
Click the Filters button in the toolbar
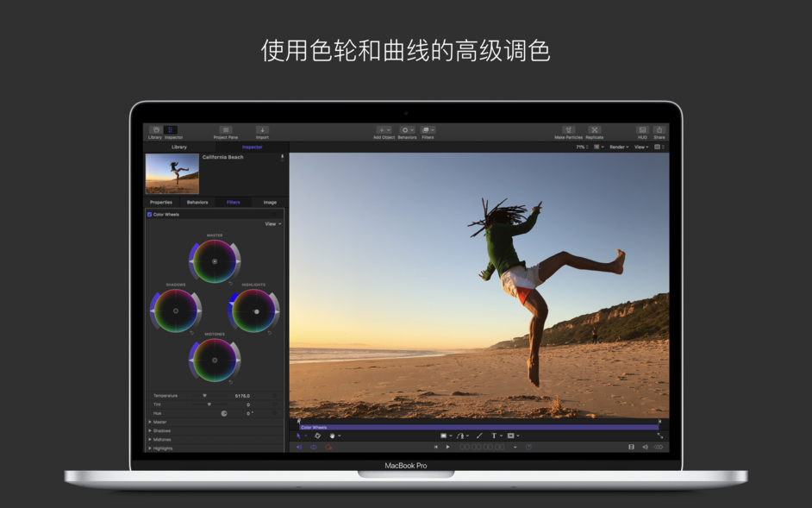point(428,129)
